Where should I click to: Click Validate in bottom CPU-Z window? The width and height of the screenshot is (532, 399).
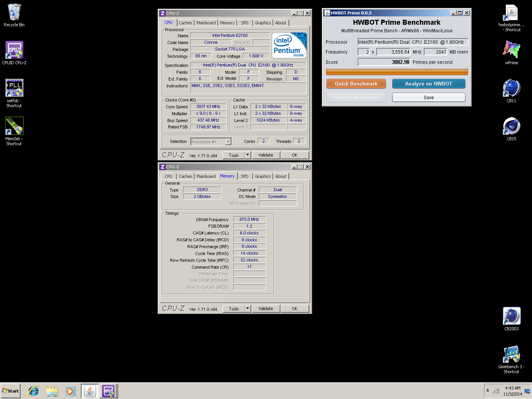coord(266,309)
